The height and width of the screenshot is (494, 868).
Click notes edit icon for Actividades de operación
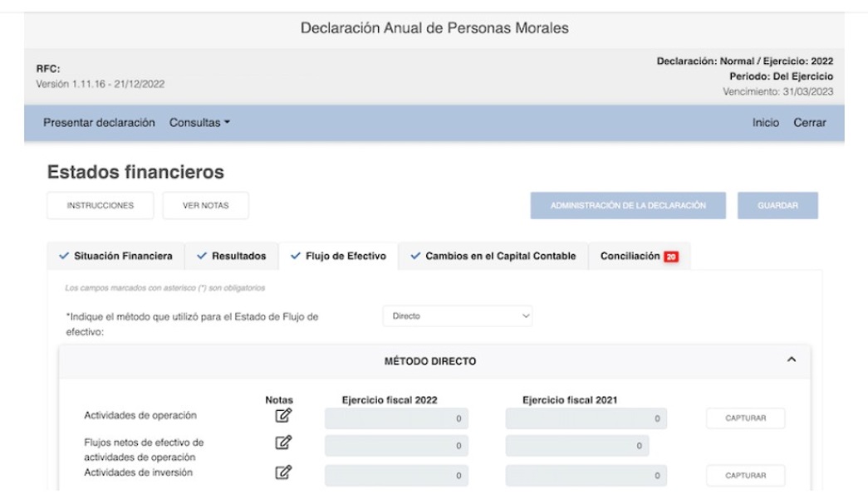[282, 416]
